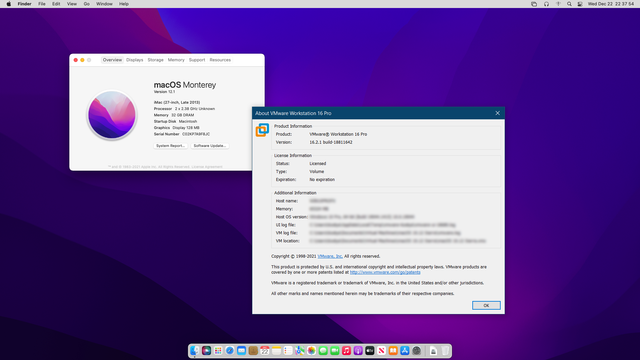640x360 pixels.
Task: Open the Notes app in Dock
Action: pyautogui.click(x=276, y=351)
